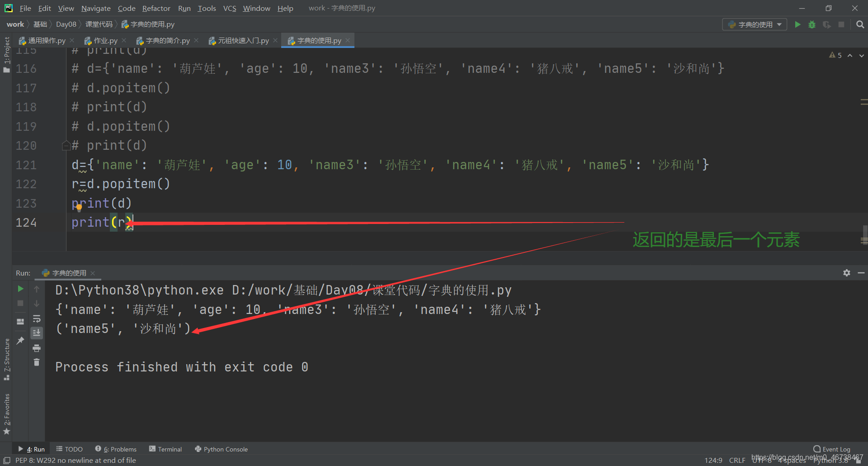Screen dimensions: 868x466
Task: Click the warnings indicator showing 5
Action: tap(835, 55)
